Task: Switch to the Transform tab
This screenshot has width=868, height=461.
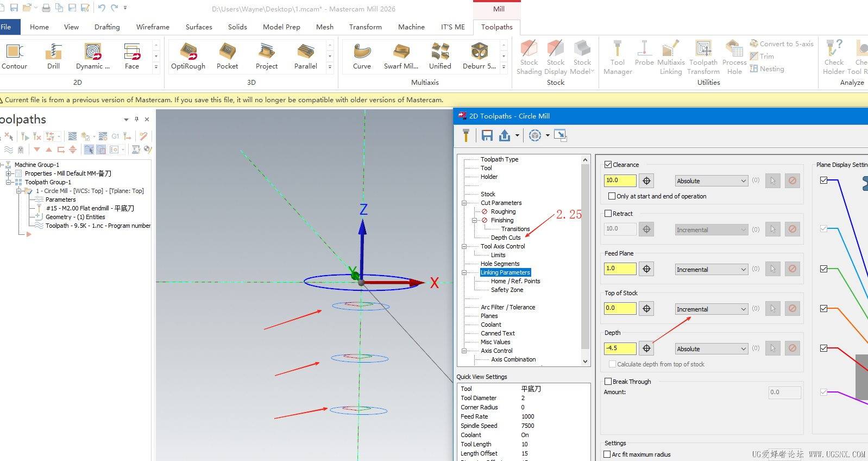Action: pos(366,27)
